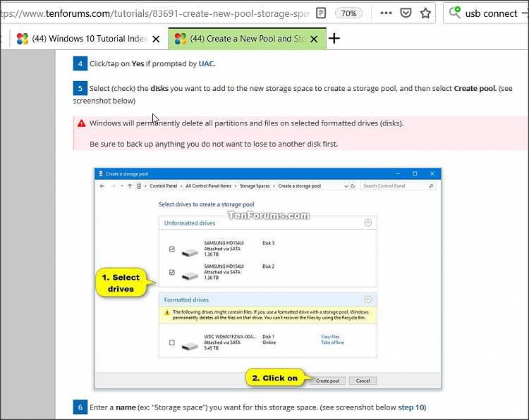
Task: Open a new tab with plus button
Action: pos(334,39)
